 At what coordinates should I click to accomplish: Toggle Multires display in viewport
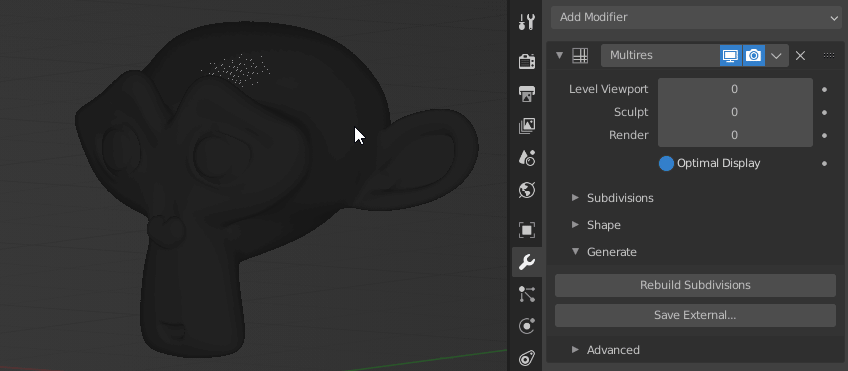click(x=731, y=56)
